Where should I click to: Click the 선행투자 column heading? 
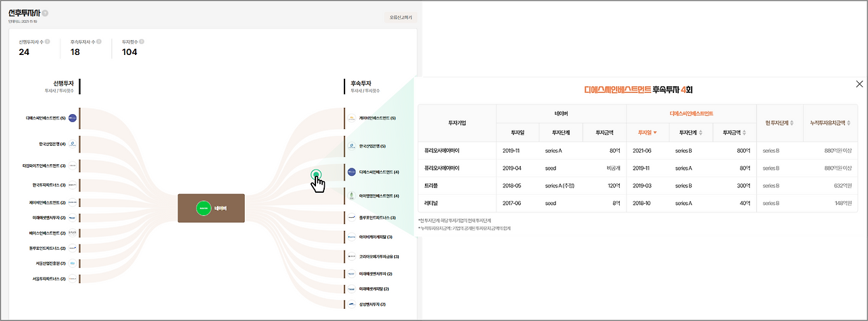click(x=63, y=83)
